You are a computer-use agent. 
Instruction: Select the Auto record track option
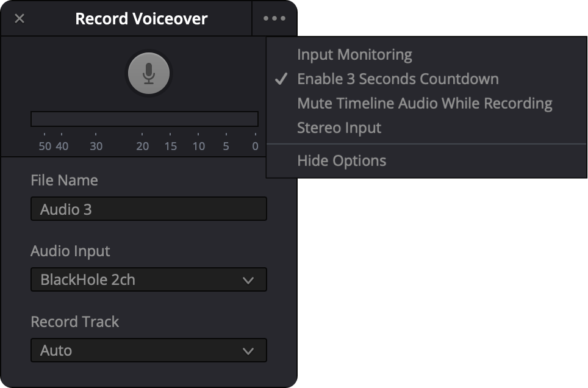[149, 350]
